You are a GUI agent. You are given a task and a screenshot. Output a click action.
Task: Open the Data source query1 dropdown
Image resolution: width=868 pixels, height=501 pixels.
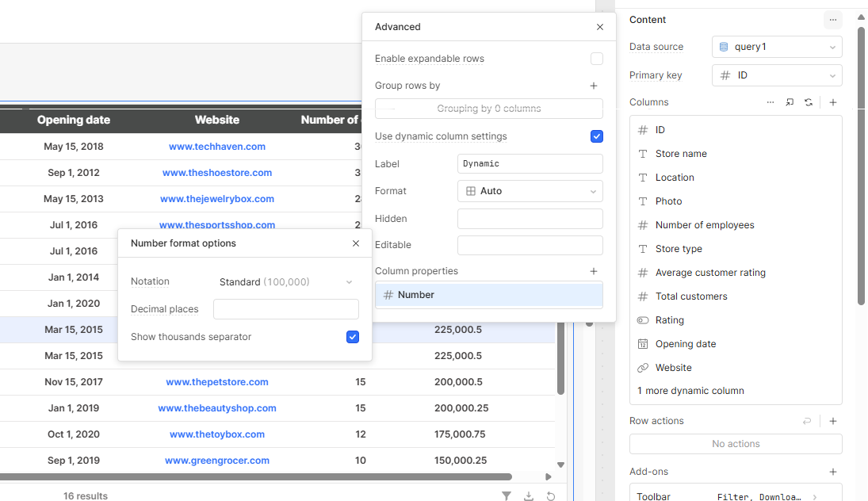[777, 47]
